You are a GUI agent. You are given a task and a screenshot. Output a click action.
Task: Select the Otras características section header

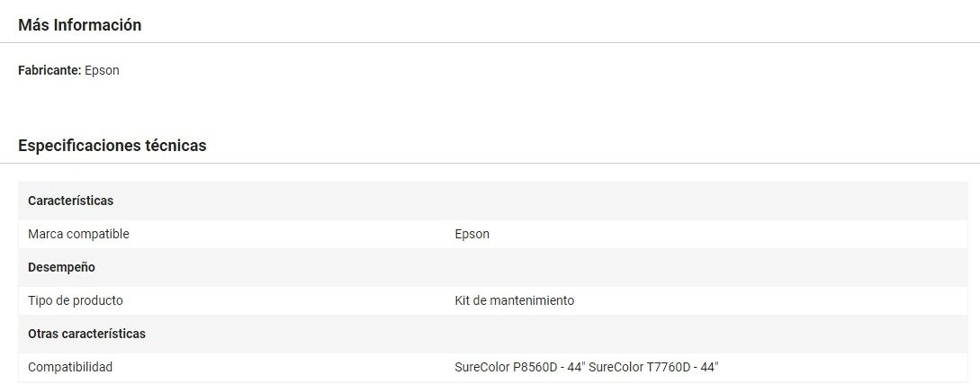coord(87,334)
